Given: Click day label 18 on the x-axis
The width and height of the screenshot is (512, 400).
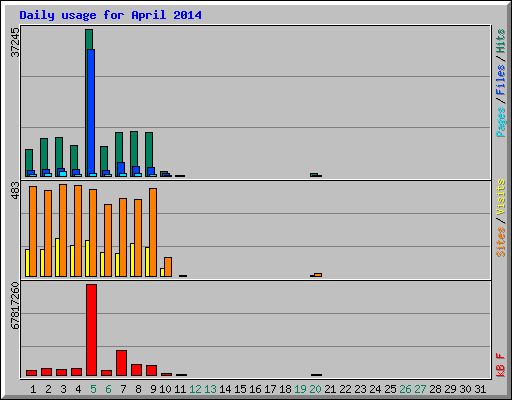Looking at the screenshot, I should 285,389.
